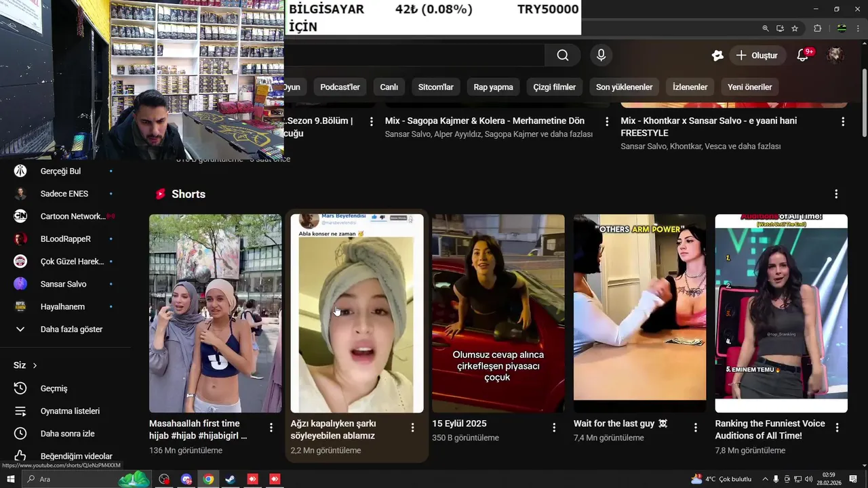The height and width of the screenshot is (488, 868).
Task: Click the page vertical scrollbar
Action: click(x=864, y=102)
